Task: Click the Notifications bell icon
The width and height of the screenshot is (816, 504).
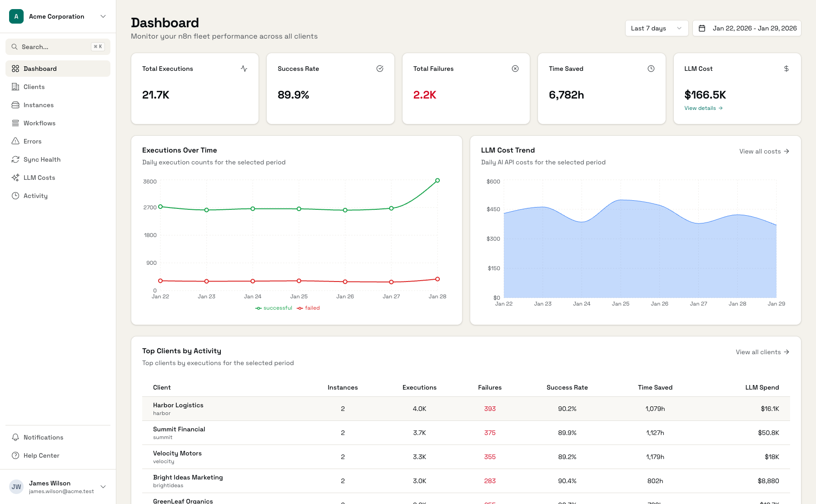Action: coord(15,437)
